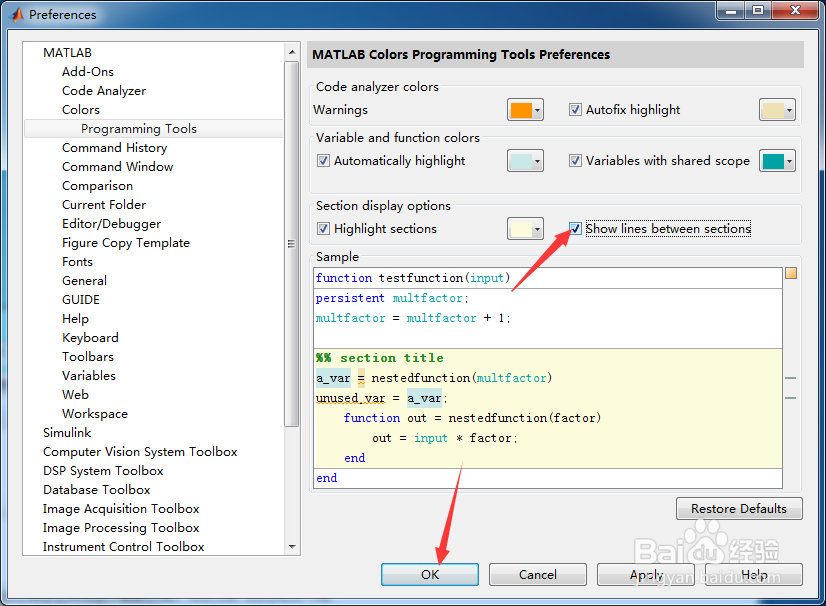Click the Help button at dialog bottom
This screenshot has height=606, width=826.
(x=754, y=574)
